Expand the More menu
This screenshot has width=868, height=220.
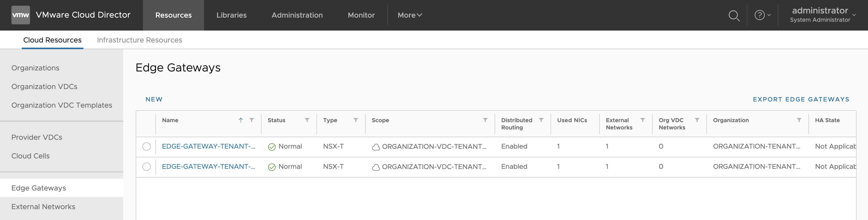tap(409, 15)
